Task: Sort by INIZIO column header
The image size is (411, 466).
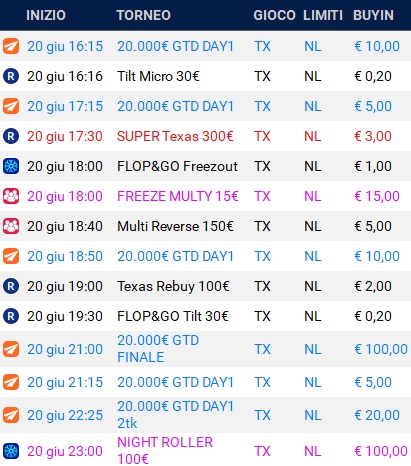Action: (46, 15)
